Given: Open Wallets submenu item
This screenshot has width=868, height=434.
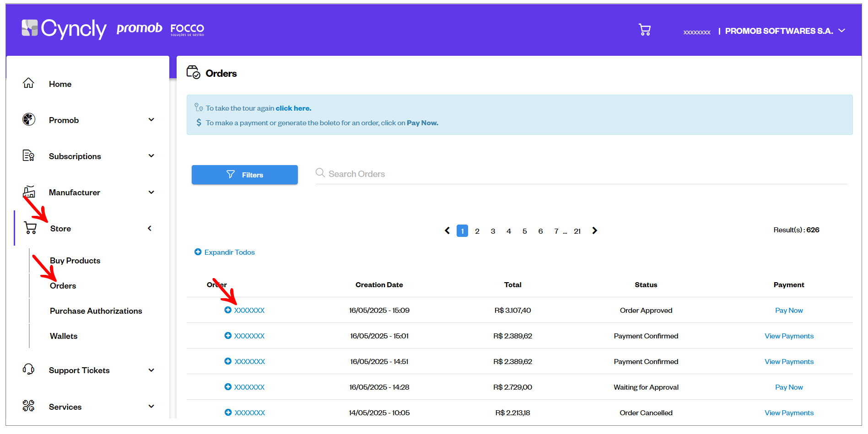Looking at the screenshot, I should [64, 336].
